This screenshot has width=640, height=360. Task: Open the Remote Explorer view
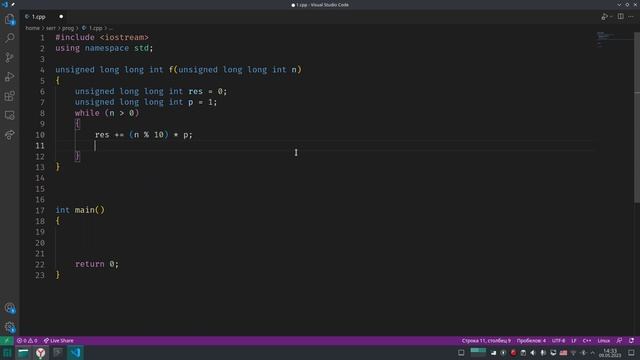click(x=9, y=116)
